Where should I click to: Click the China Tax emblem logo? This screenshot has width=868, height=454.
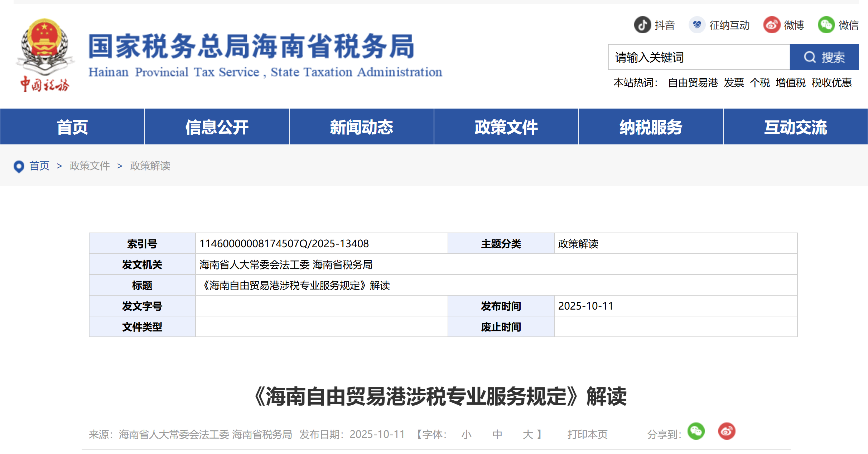pyautogui.click(x=45, y=55)
